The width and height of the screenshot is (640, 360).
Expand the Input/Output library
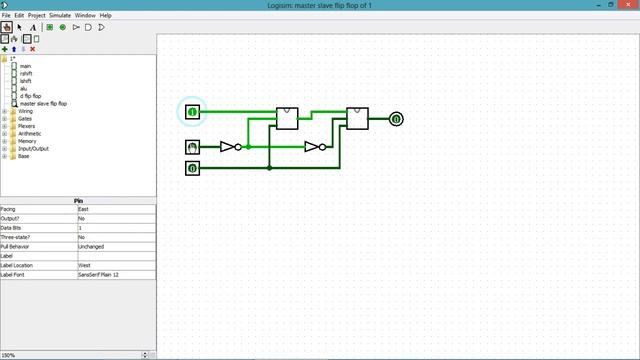(x=4, y=149)
